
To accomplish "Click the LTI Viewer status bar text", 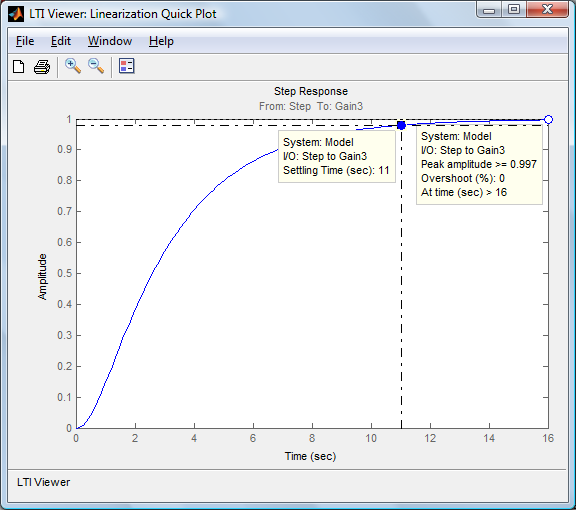I will [x=43, y=482].
